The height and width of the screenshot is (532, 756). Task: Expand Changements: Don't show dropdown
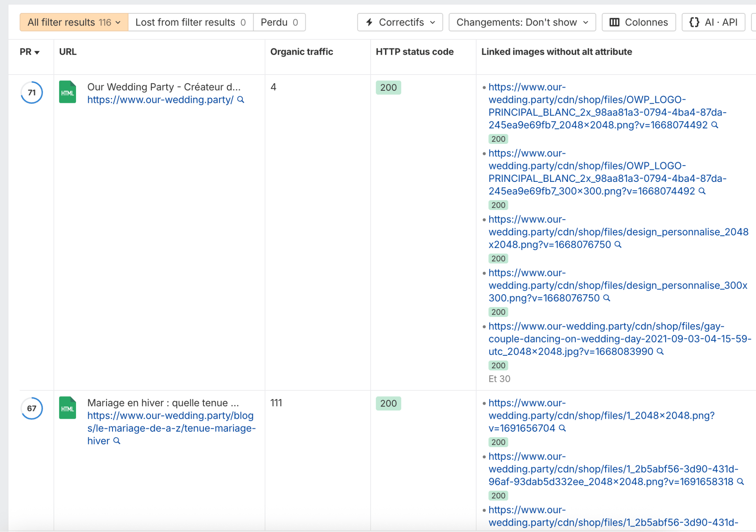(x=522, y=22)
